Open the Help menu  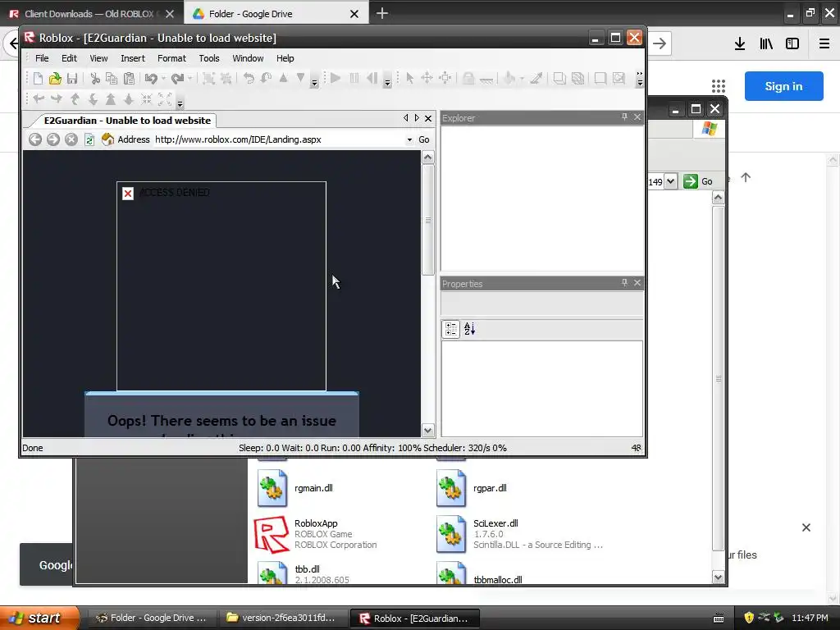point(285,58)
